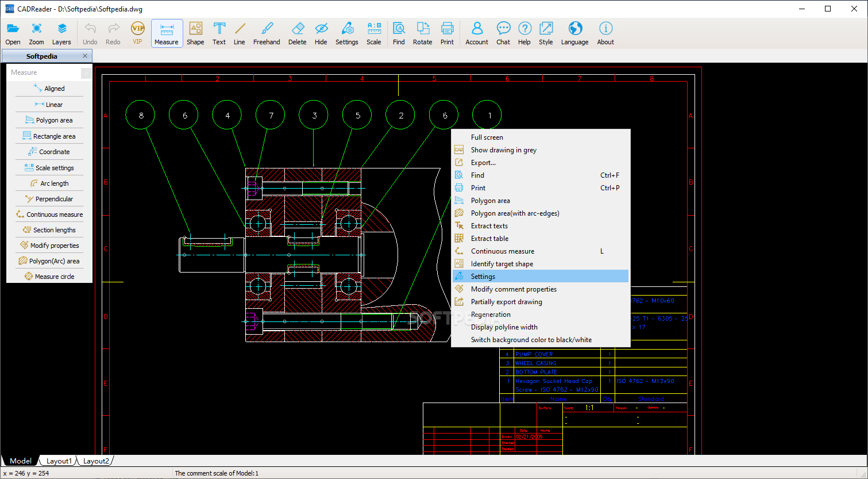Select Partially export drawing
Screen dimensions: 868x479
pos(541,302)
